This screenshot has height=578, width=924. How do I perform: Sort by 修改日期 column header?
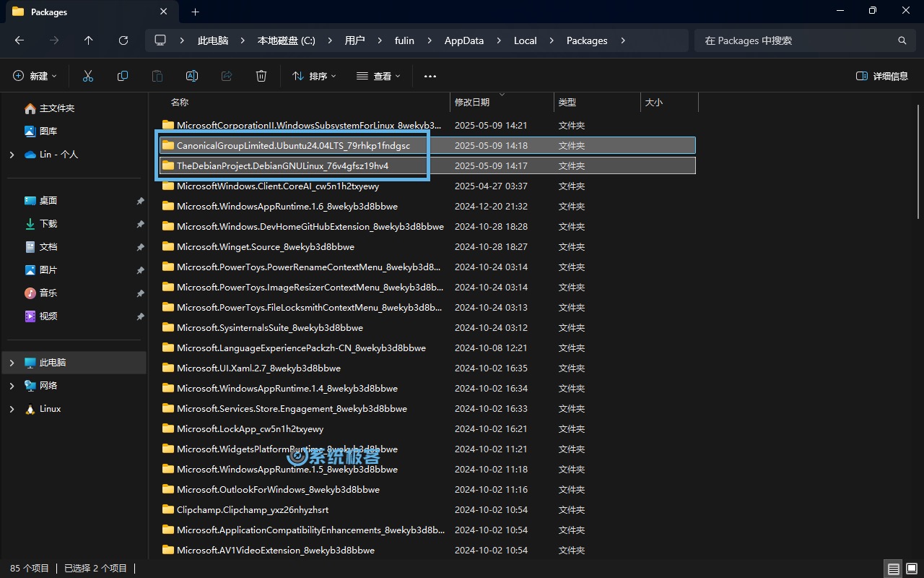[472, 103]
